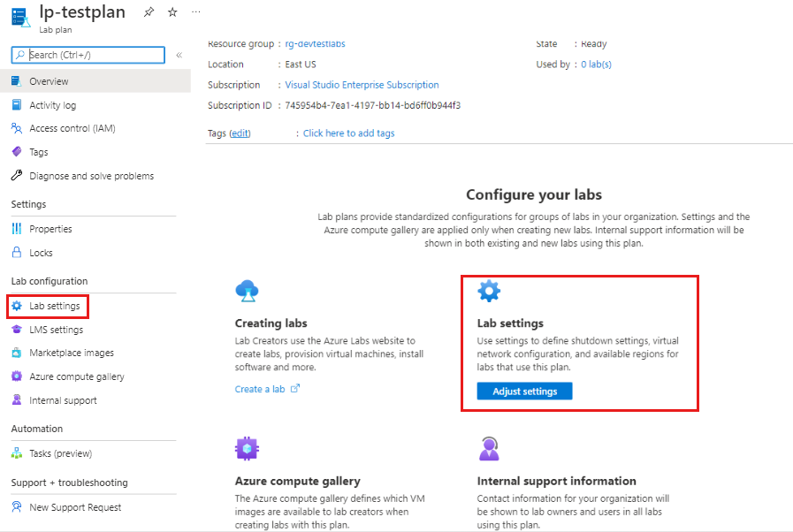Open Tasks (preview)
Image resolution: width=793 pixels, height=532 pixels.
61,453
